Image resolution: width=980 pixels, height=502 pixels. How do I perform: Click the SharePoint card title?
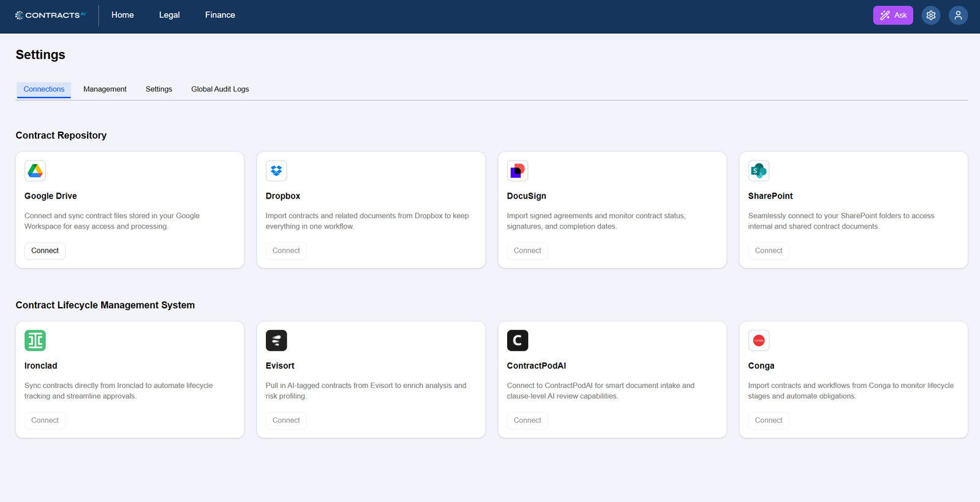coord(771,196)
